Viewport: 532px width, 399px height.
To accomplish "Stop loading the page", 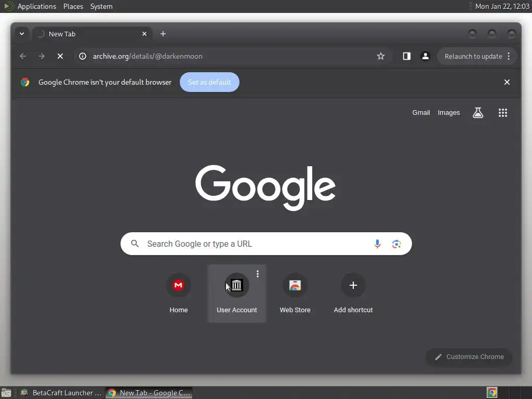I will click(60, 56).
